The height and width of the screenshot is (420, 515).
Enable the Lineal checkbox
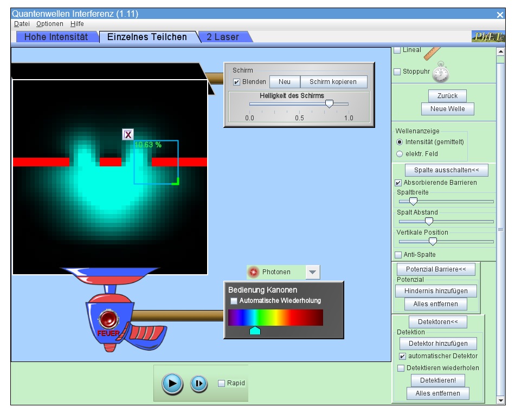click(397, 50)
